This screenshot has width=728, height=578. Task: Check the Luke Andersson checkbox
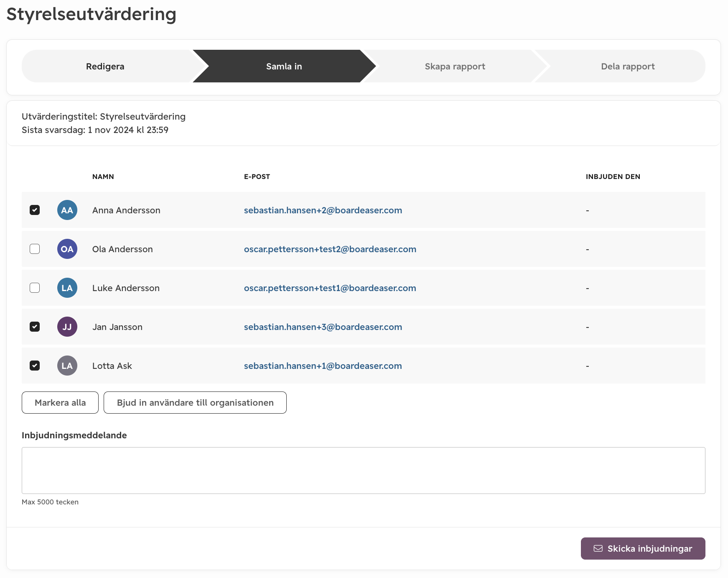(x=35, y=288)
